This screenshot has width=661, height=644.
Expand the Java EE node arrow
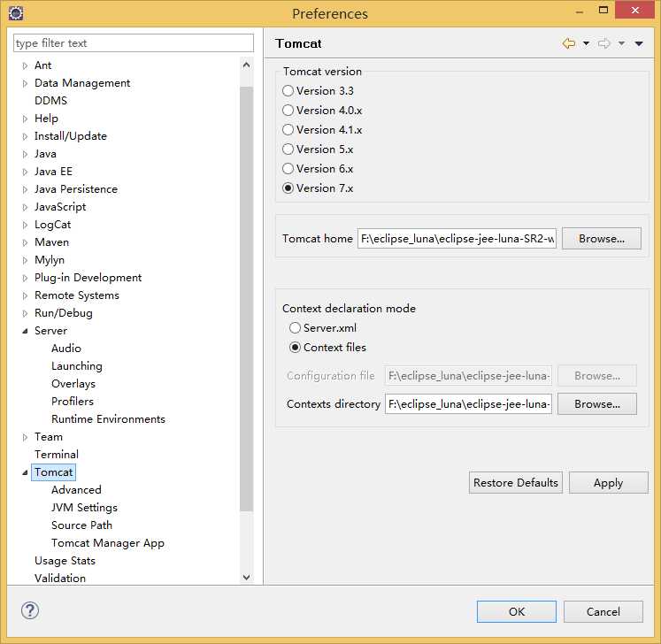click(25, 172)
